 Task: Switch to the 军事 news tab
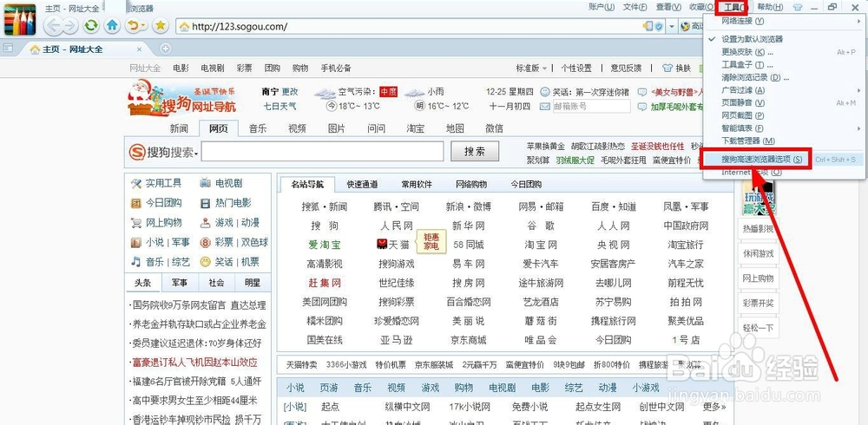coord(180,283)
